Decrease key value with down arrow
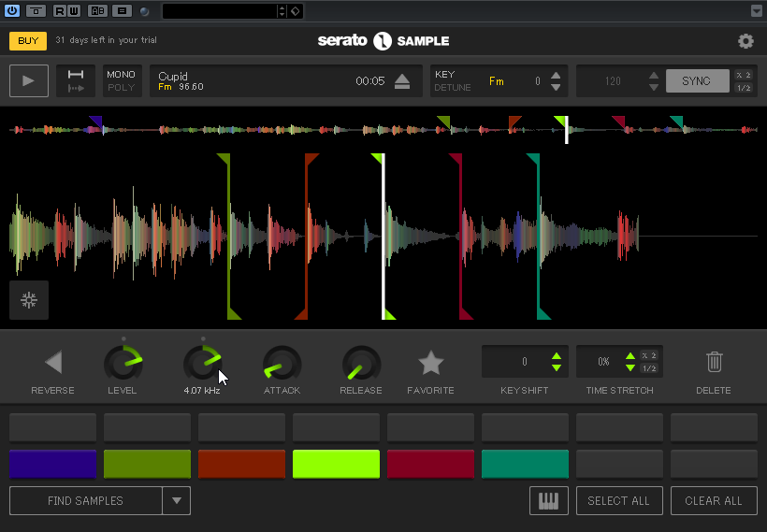Viewport: 767px width, 532px height. pos(556,88)
